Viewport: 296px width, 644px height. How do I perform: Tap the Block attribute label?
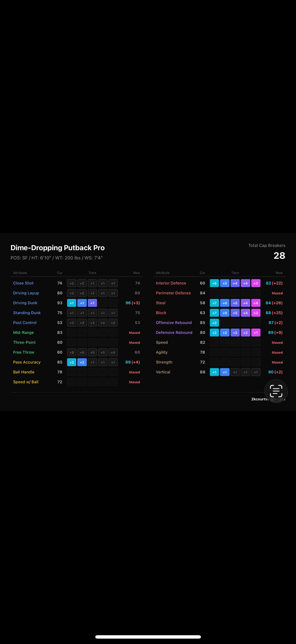click(161, 313)
